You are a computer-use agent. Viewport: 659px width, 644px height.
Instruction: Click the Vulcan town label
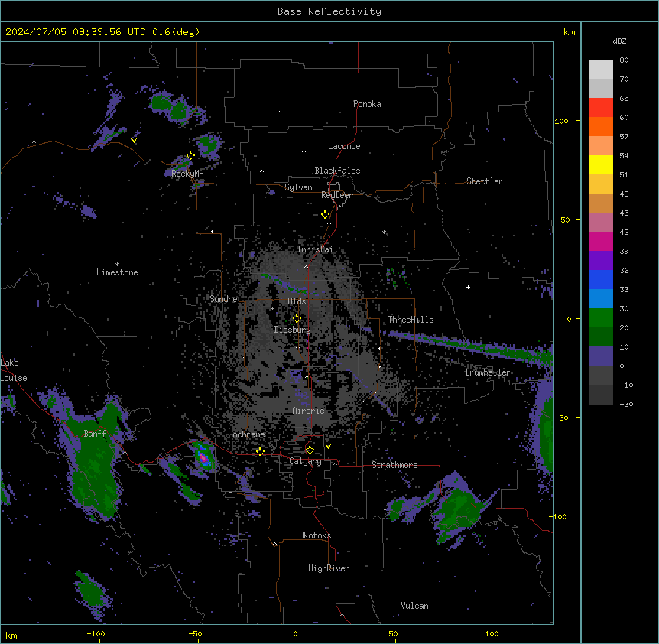tap(414, 606)
